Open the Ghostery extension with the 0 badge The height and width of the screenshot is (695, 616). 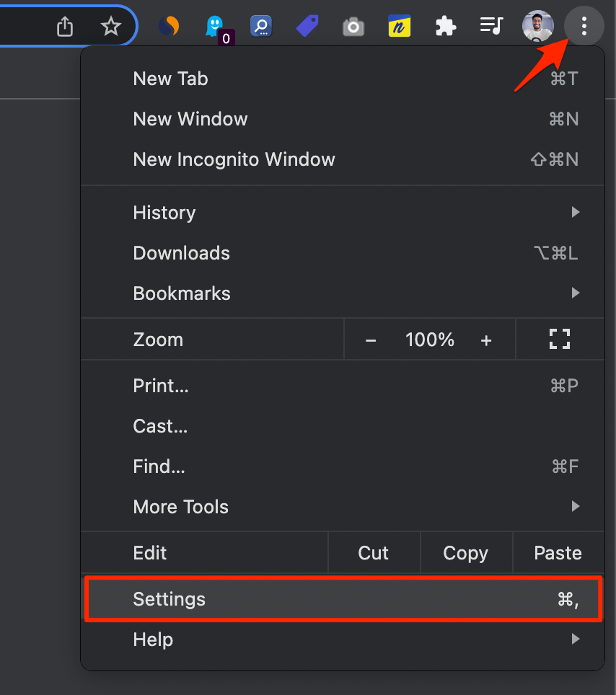pyautogui.click(x=215, y=26)
